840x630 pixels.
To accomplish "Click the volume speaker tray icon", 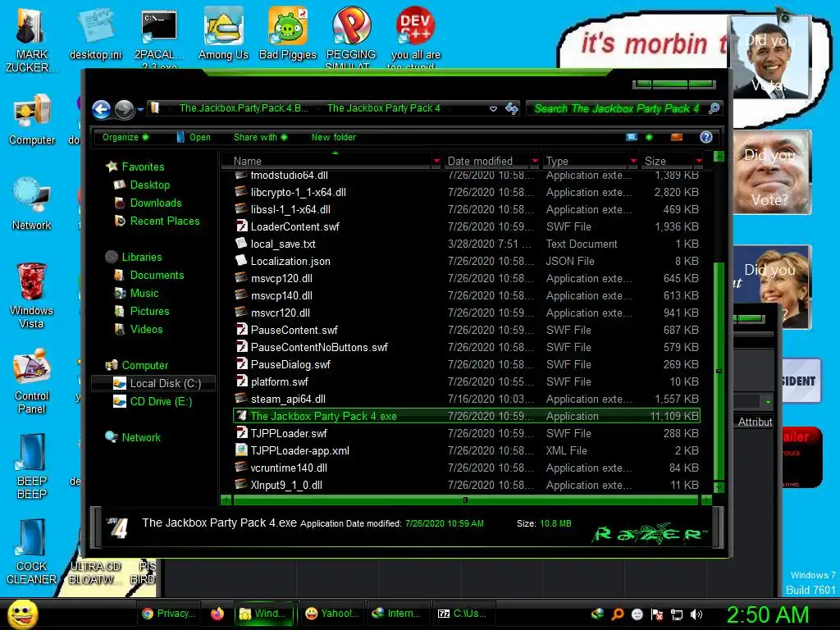I will tap(696, 614).
